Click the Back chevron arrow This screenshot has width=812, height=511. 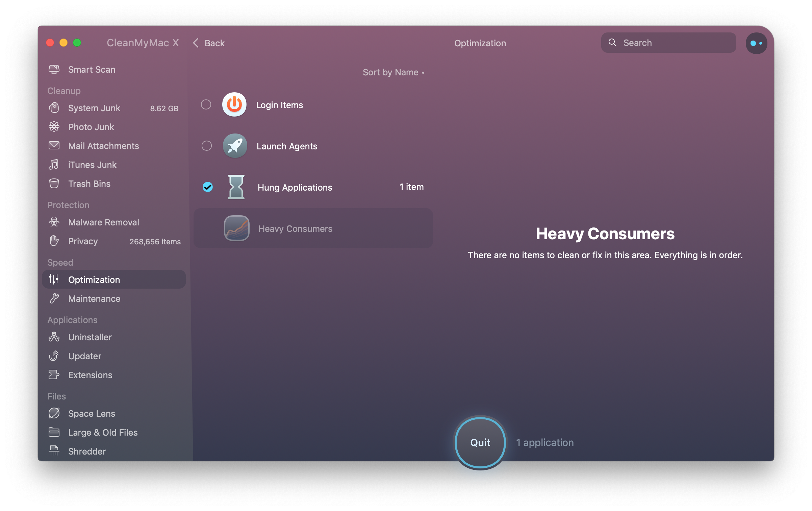(x=196, y=43)
